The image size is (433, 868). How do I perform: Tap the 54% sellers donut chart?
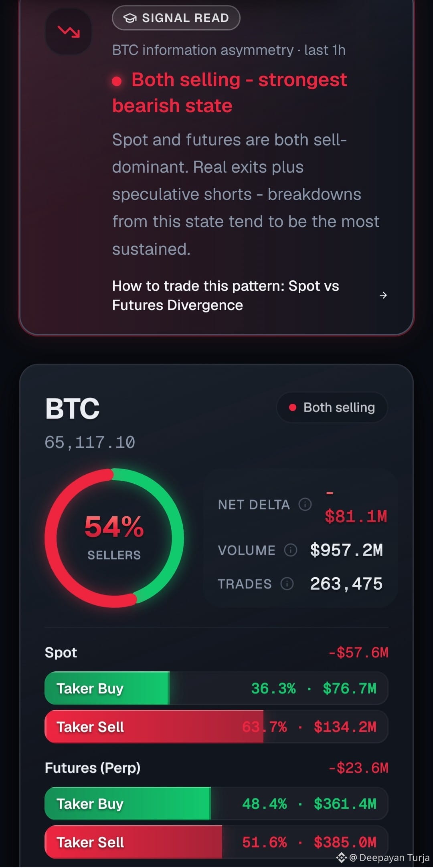(114, 538)
